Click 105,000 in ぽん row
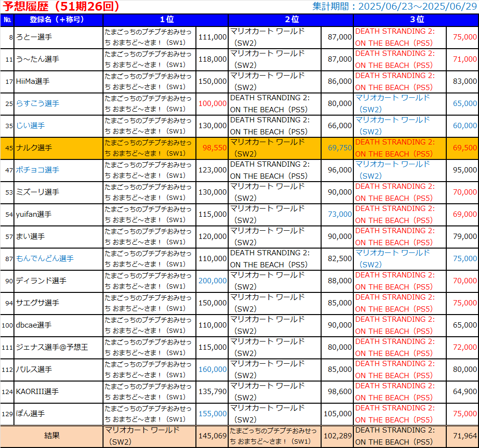Viewport: 479px width, 448px height. 338,414
